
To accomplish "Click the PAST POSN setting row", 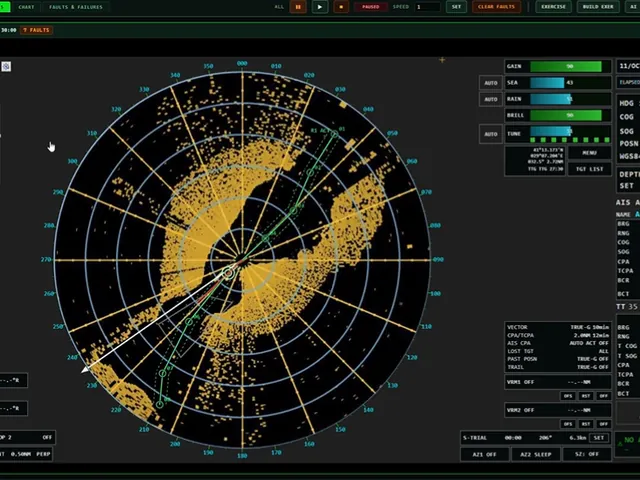I will coord(558,359).
